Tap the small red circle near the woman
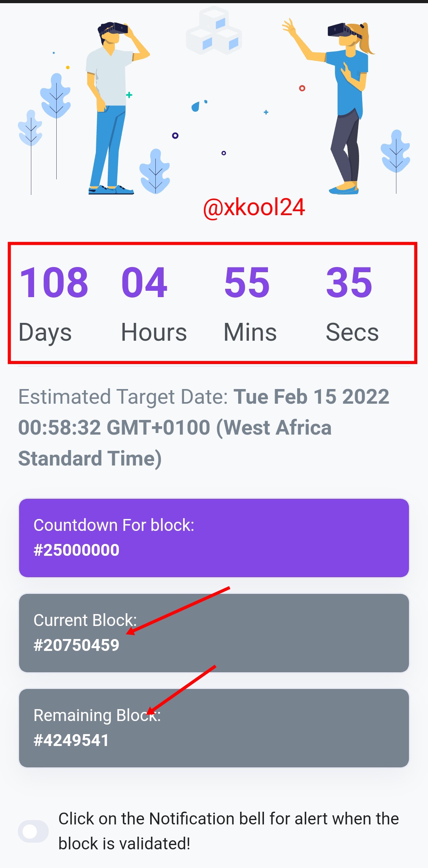This screenshot has height=868, width=428. click(302, 88)
